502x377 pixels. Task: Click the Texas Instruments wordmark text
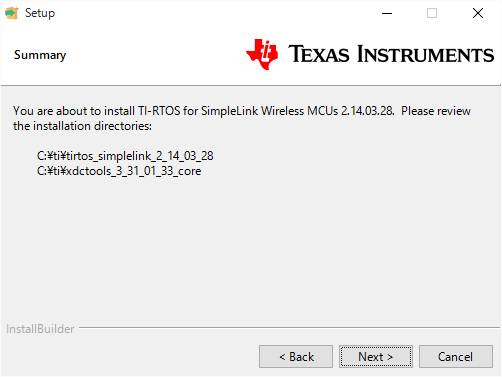coord(391,54)
